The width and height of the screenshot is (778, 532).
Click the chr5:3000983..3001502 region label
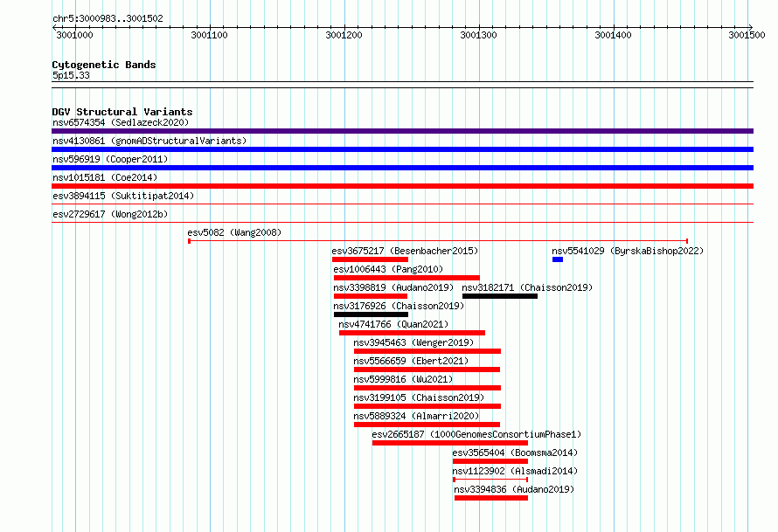(x=108, y=18)
